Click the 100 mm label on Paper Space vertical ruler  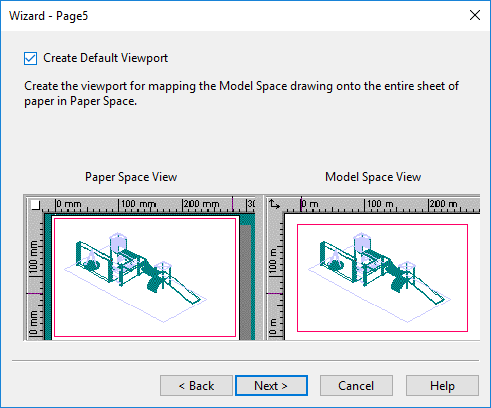pos(34,258)
